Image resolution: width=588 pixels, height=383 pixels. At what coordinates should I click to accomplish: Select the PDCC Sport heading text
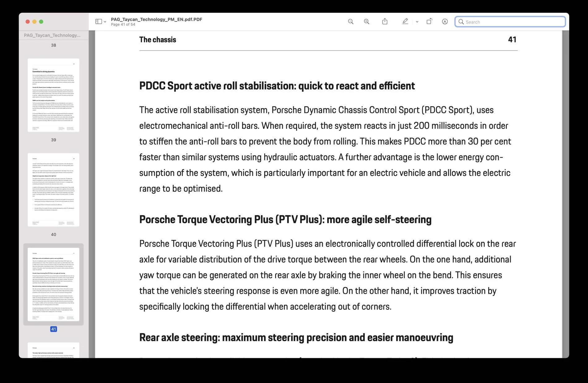(277, 86)
